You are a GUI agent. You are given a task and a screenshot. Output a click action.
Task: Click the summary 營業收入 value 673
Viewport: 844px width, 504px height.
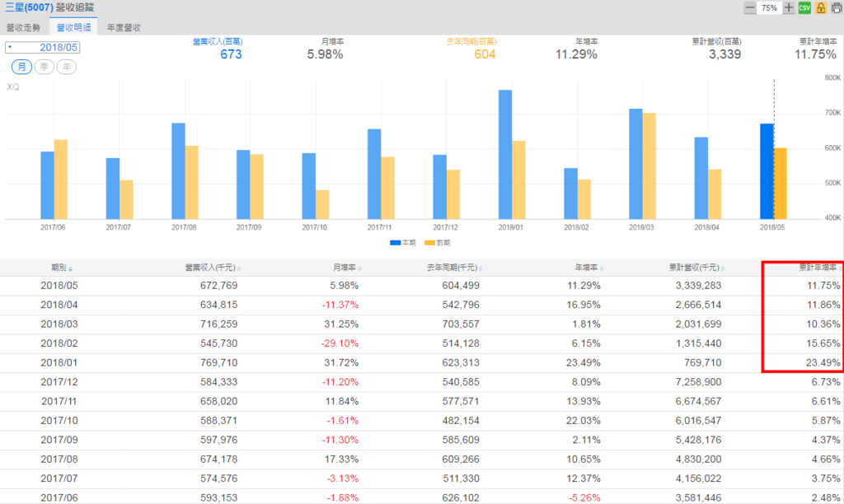point(231,54)
